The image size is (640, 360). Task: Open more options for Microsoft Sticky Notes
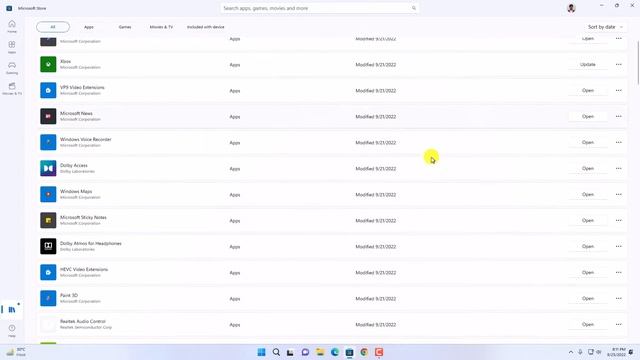[619, 220]
